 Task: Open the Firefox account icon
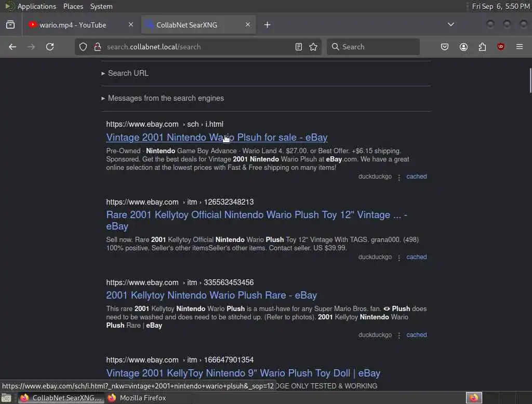(x=463, y=47)
